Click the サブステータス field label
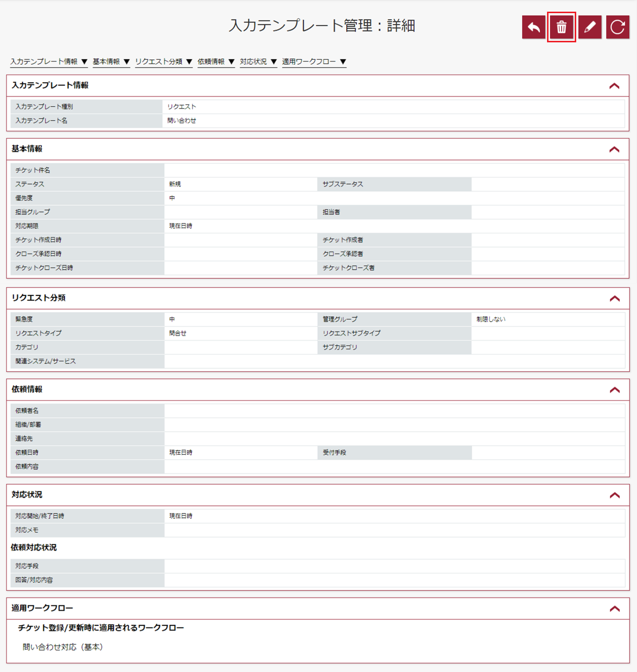This screenshot has height=672, width=637. point(343,184)
